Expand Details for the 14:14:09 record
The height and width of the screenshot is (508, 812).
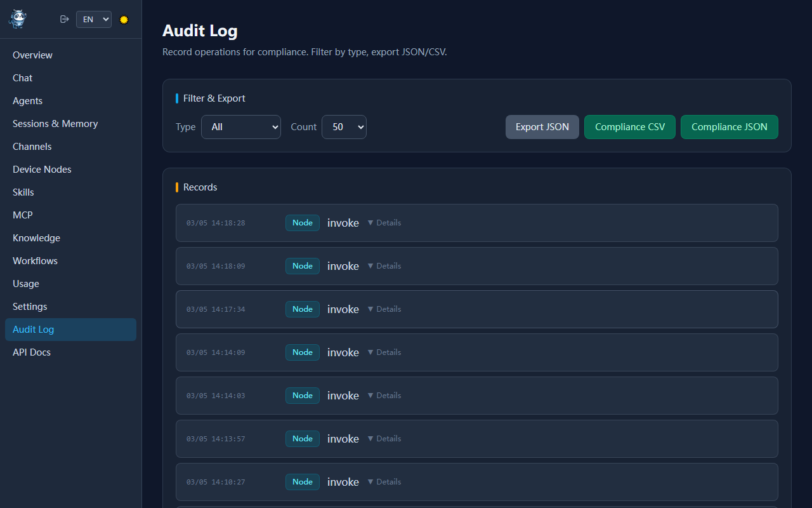(384, 352)
